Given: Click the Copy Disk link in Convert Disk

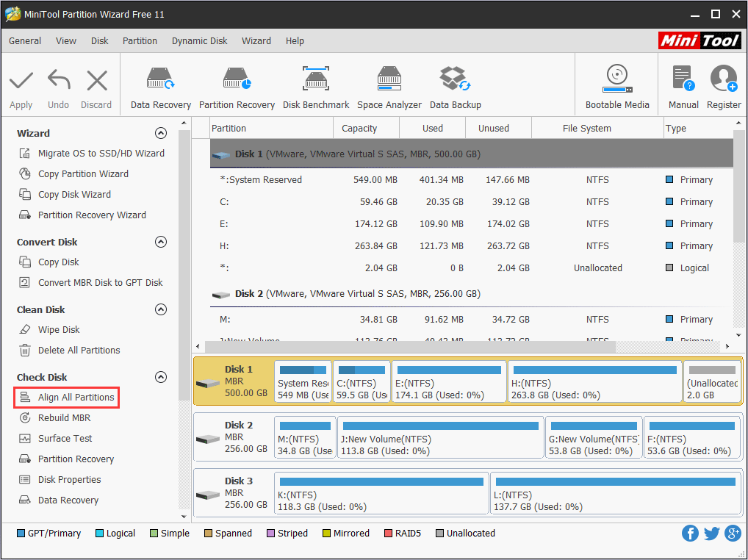Looking at the screenshot, I should coord(59,262).
